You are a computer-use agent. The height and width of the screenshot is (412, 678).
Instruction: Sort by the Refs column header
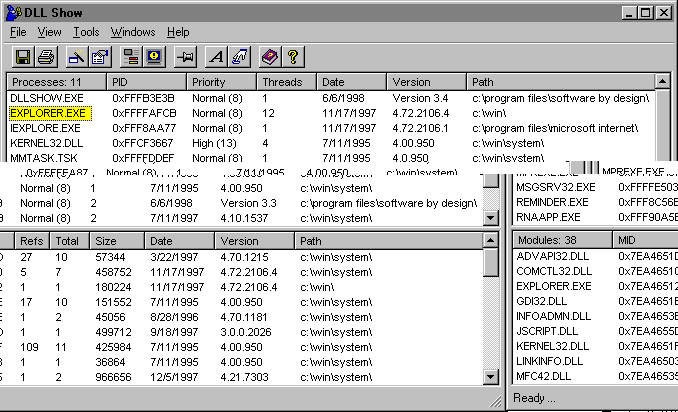[32, 241]
